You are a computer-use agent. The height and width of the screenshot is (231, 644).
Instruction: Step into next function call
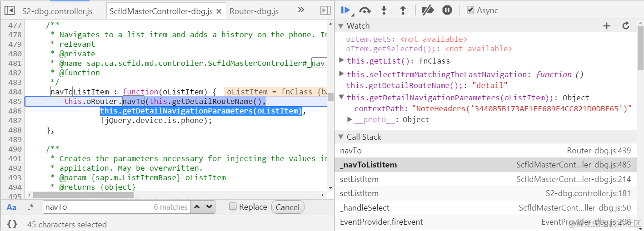[x=384, y=10]
